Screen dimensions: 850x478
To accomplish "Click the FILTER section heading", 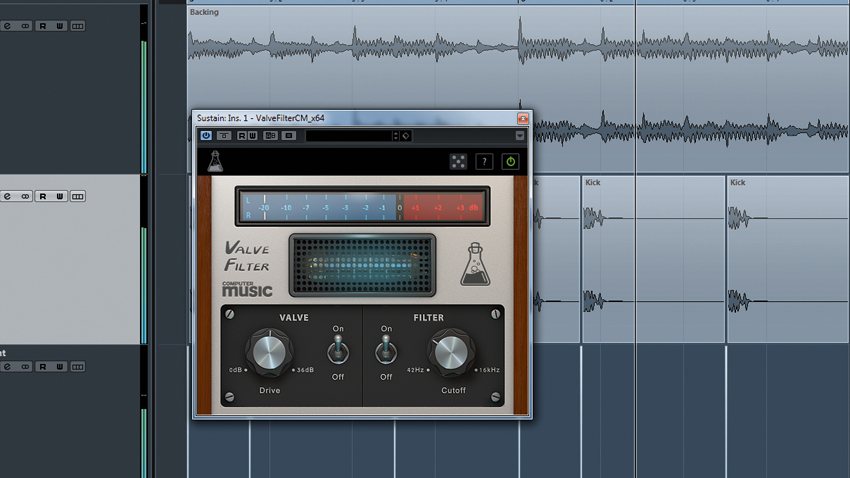I will pos(428,318).
